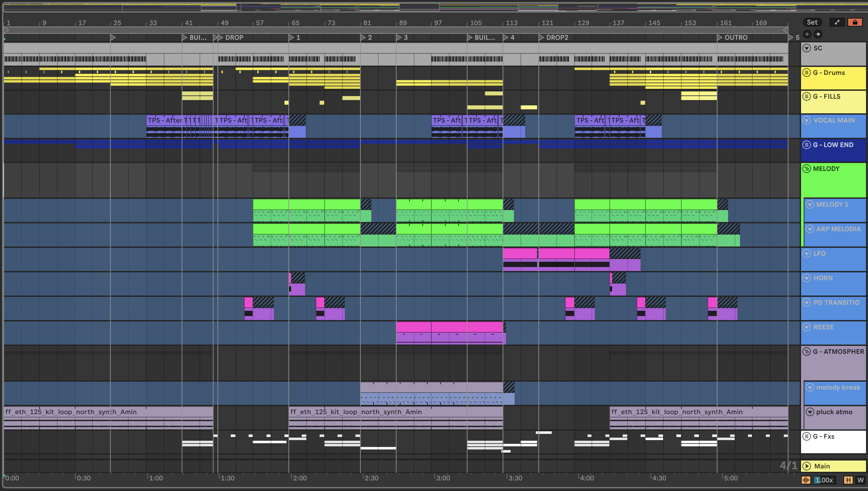
Task: Toggle the orange lock envelopes button
Action: [855, 22]
